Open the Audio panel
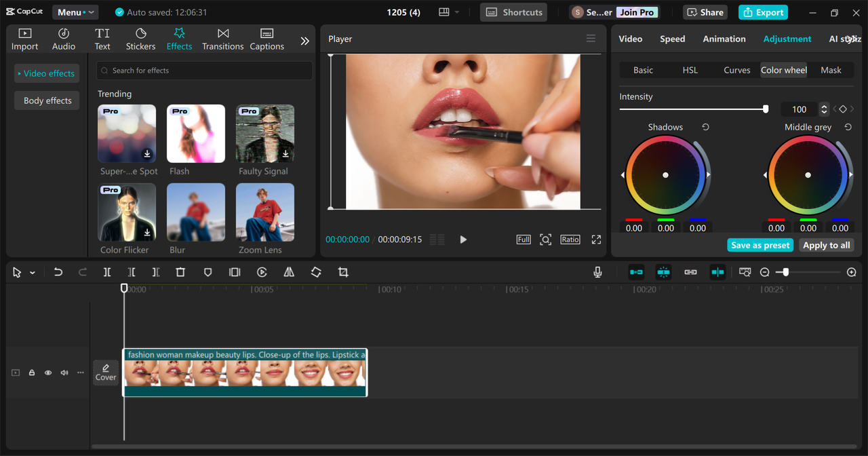The width and height of the screenshot is (868, 456). [64, 39]
